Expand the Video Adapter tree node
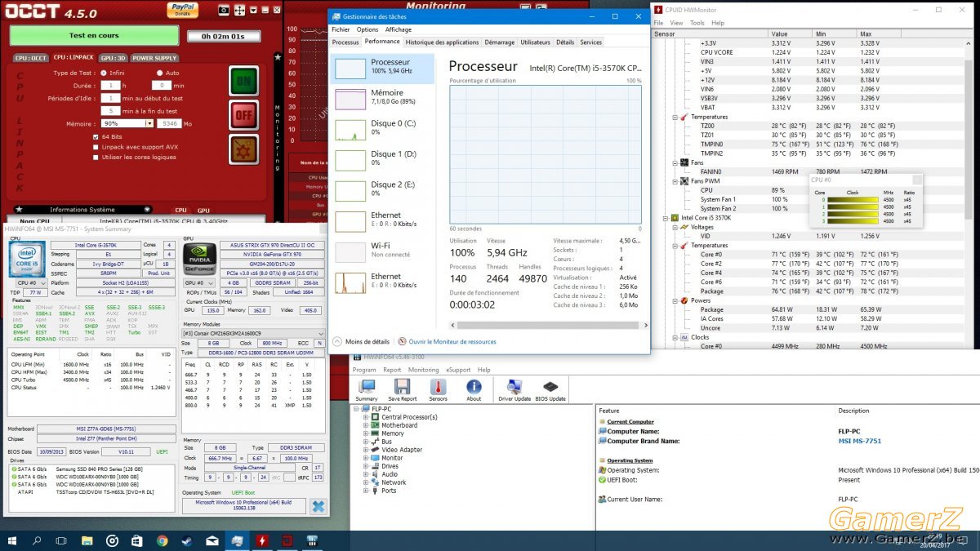The width and height of the screenshot is (980, 551). click(366, 450)
